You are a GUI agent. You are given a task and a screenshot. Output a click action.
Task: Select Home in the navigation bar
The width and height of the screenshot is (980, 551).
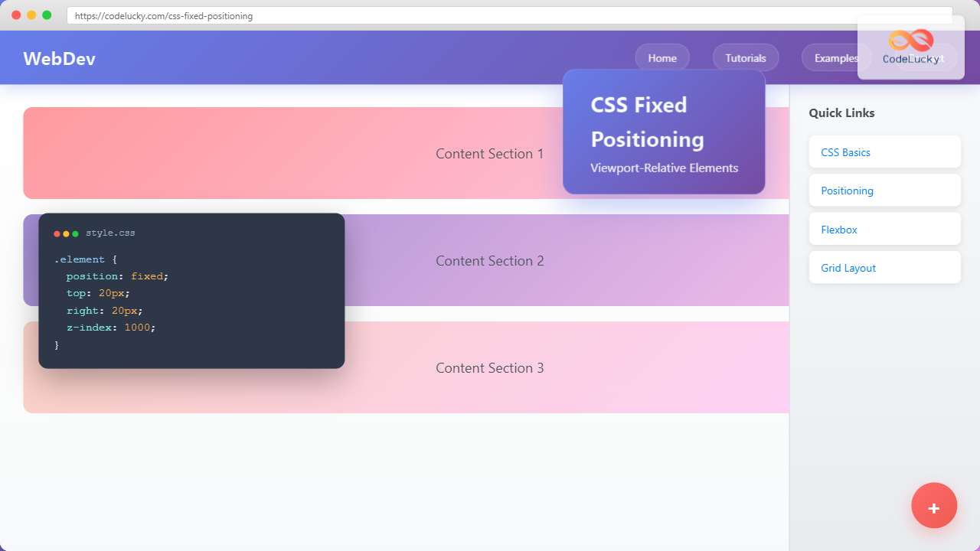tap(661, 57)
